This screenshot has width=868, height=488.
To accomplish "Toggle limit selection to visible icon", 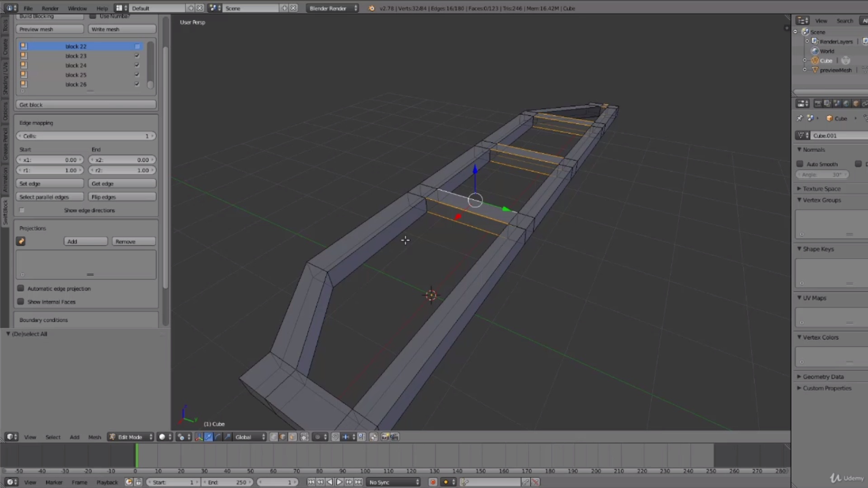I will coord(304,437).
